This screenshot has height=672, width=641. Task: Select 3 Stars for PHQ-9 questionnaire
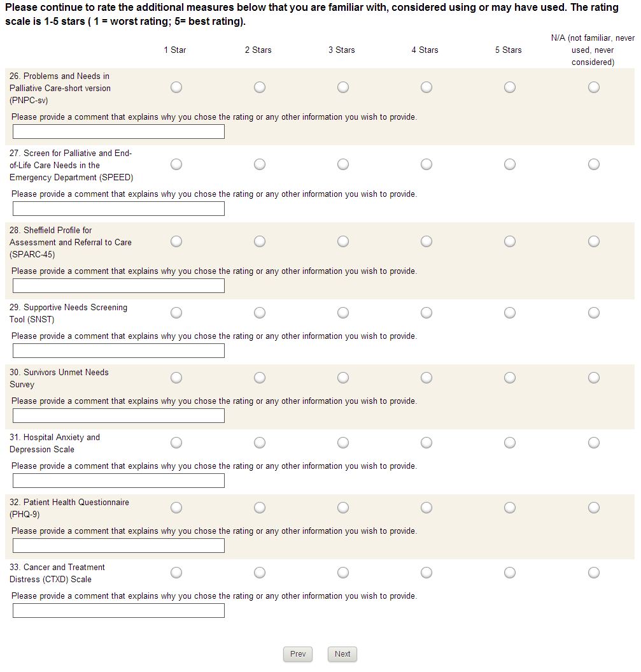[x=343, y=508]
